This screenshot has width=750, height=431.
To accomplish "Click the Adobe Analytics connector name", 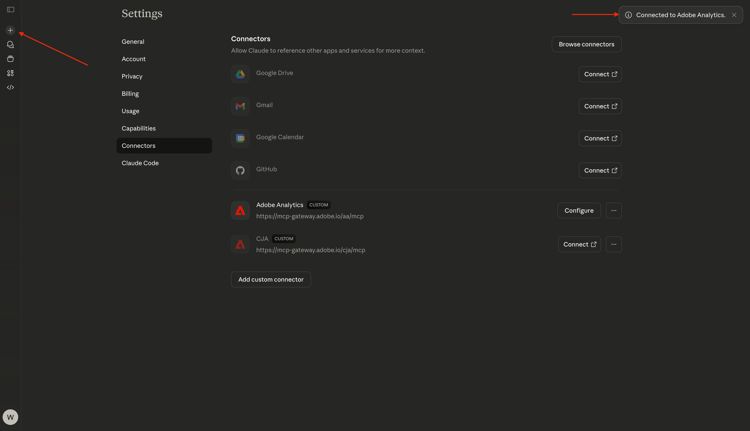I will pos(279,205).
